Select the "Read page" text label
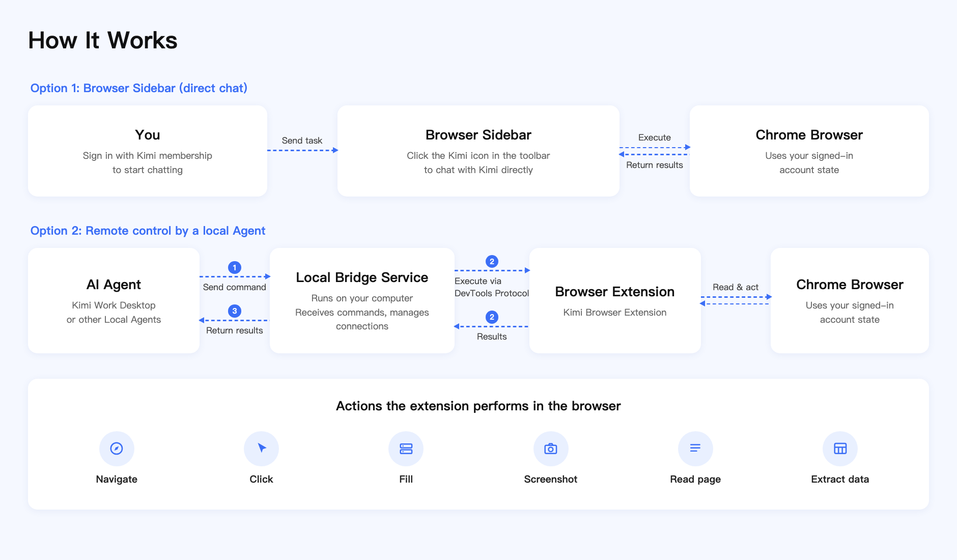Viewport: 957px width, 560px height. [x=695, y=479]
